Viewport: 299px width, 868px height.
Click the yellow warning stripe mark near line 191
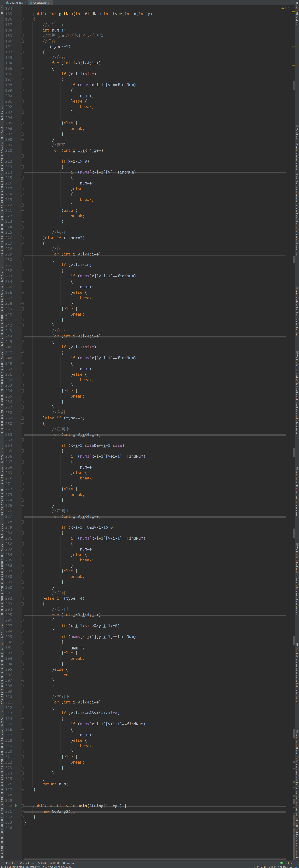pyautogui.click(x=294, y=47)
